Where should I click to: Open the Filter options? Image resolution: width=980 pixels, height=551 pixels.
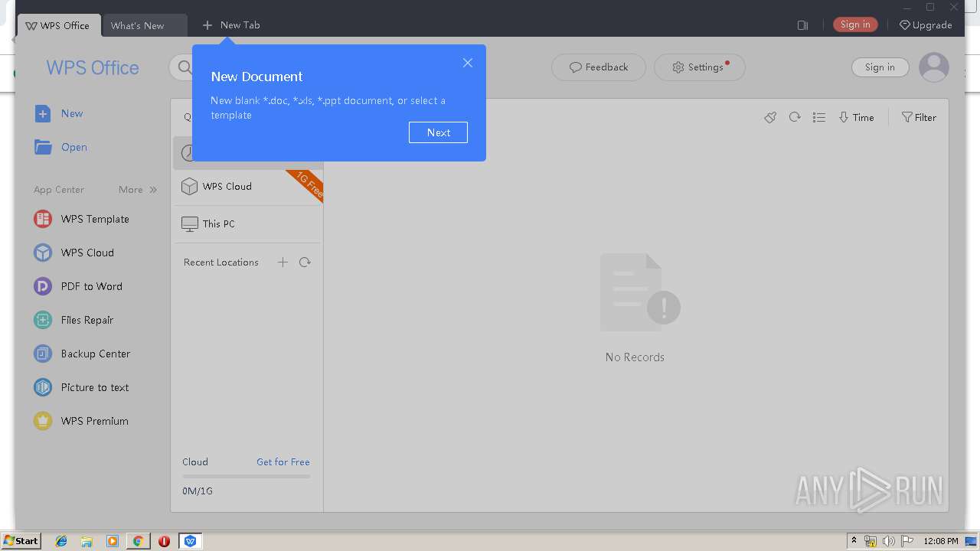919,117
